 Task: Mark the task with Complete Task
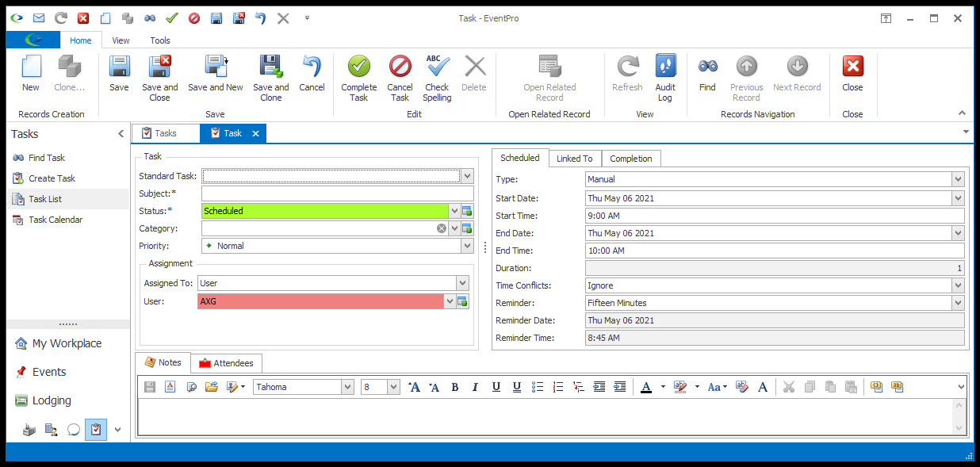click(359, 78)
